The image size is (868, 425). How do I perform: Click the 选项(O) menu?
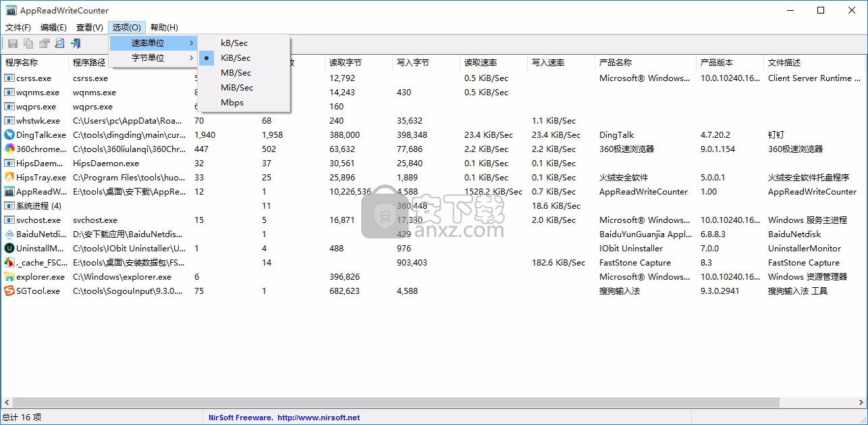pos(127,28)
